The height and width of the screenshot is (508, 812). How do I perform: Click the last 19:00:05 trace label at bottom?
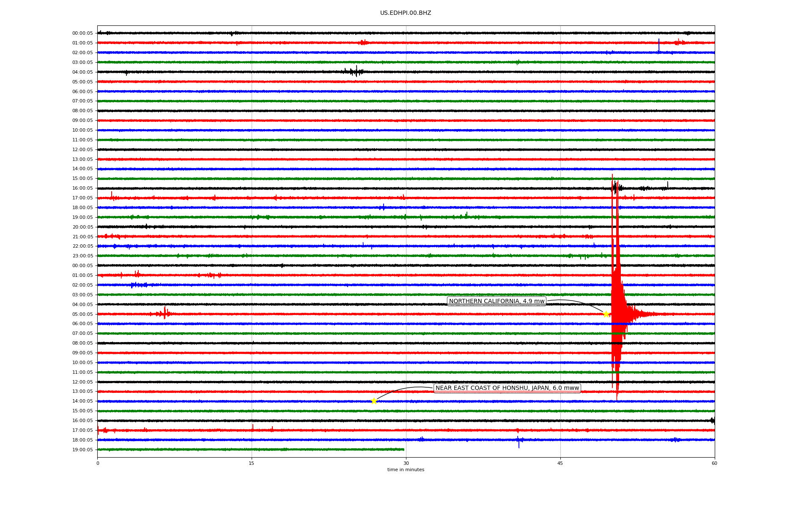[82, 450]
